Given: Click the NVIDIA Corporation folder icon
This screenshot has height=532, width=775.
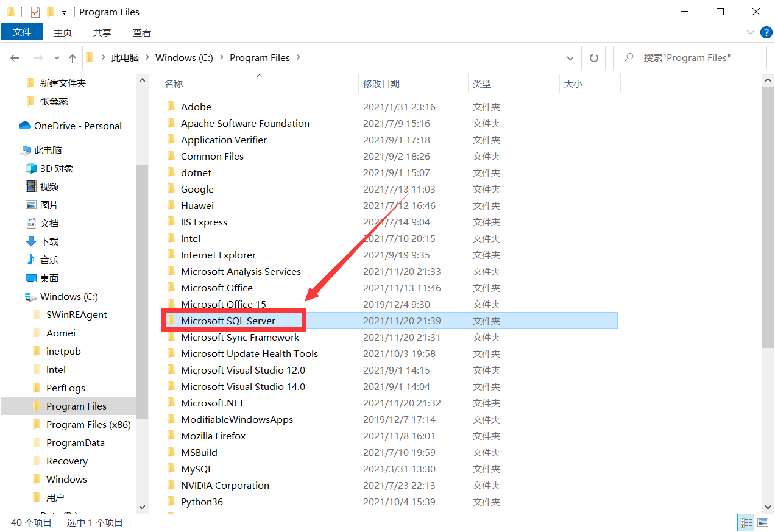Looking at the screenshot, I should tap(171, 485).
